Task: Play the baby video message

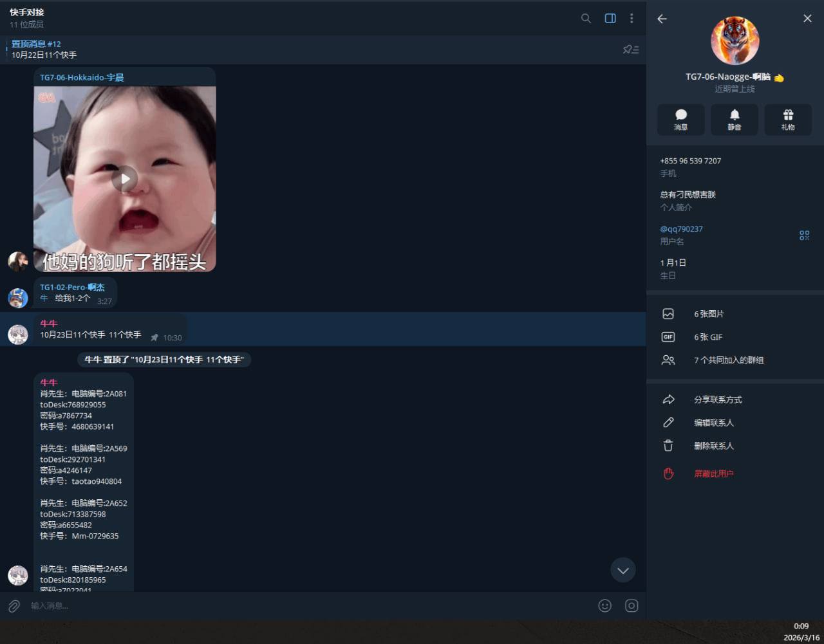Action: point(125,179)
